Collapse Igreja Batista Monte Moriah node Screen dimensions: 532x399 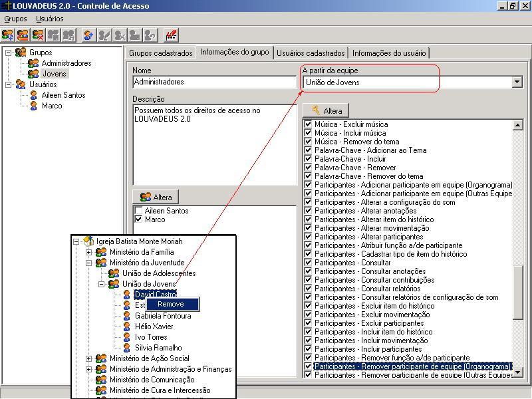click(76, 241)
